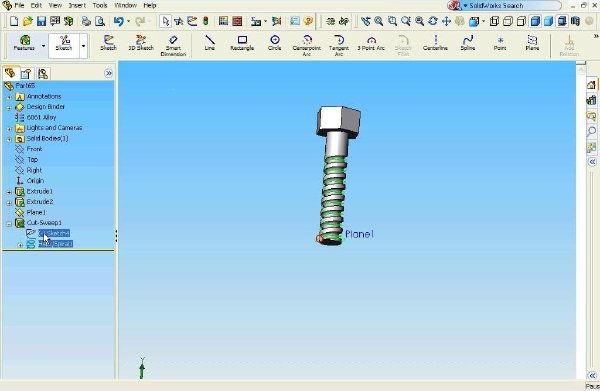Select the Line sketch tool

[209, 43]
